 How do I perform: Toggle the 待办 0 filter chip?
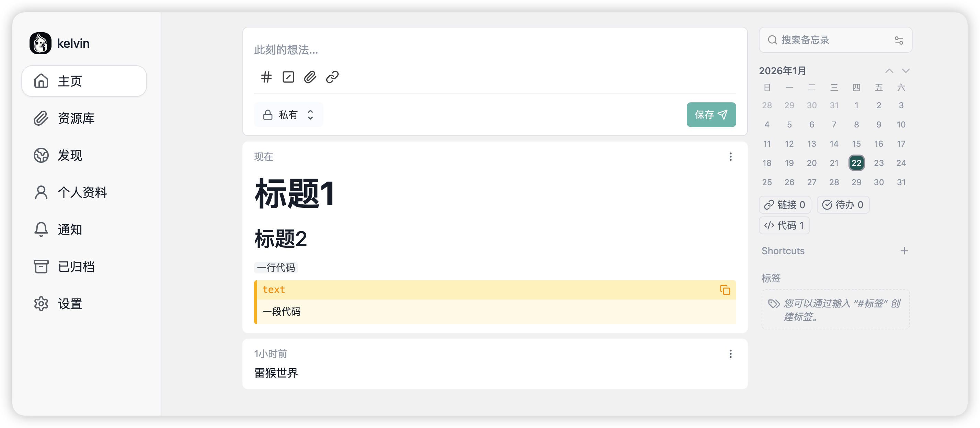click(843, 205)
